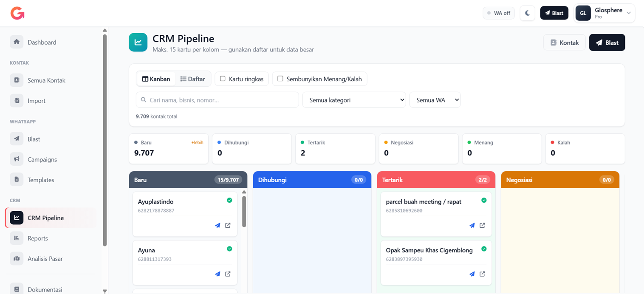Click phone number 6282178878887
This screenshot has height=294, width=644.
(156, 211)
